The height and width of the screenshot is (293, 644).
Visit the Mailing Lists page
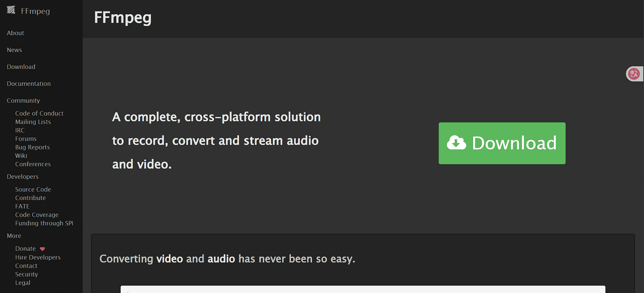click(x=33, y=122)
